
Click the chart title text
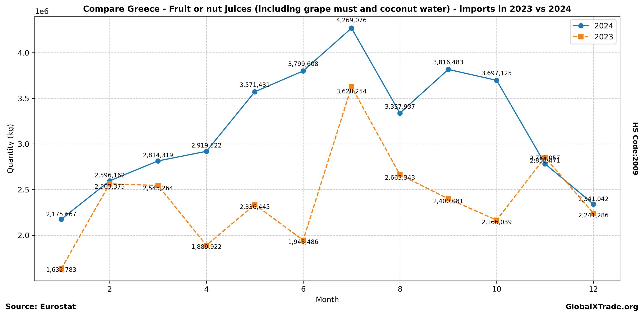327,9
